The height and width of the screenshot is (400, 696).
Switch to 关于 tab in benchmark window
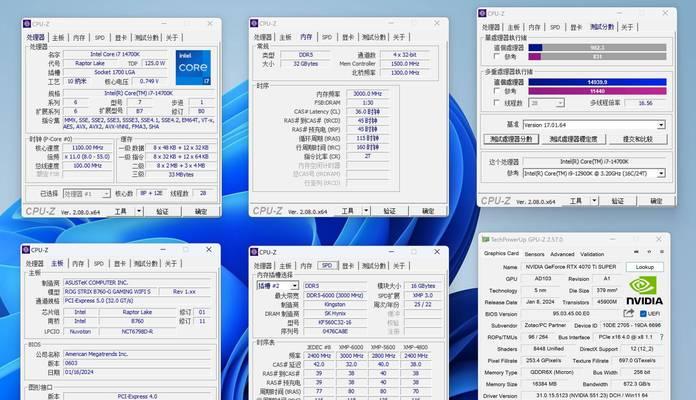click(627, 28)
